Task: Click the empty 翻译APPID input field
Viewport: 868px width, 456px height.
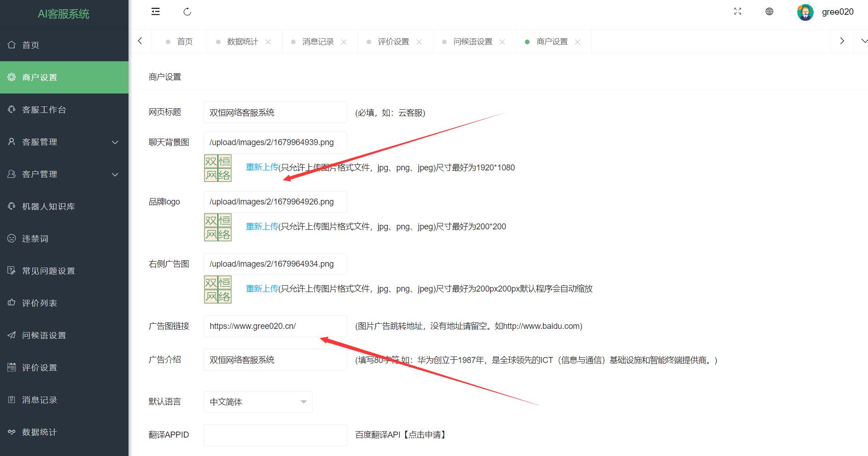Action: pos(275,435)
